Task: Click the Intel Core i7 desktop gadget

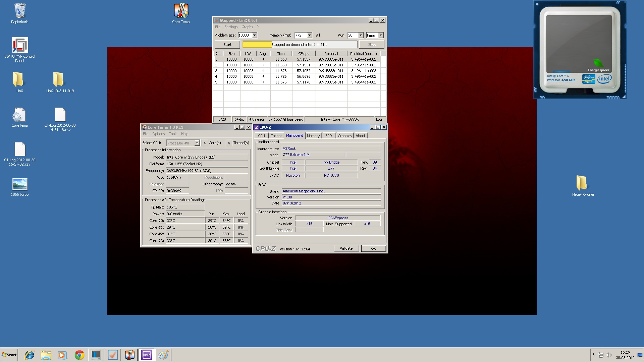Action: [x=579, y=50]
